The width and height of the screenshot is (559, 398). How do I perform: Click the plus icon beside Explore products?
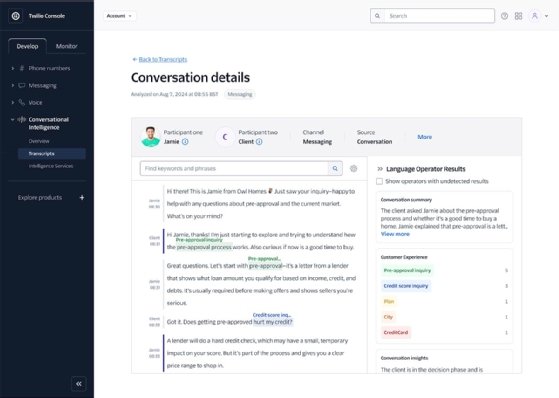(x=82, y=197)
